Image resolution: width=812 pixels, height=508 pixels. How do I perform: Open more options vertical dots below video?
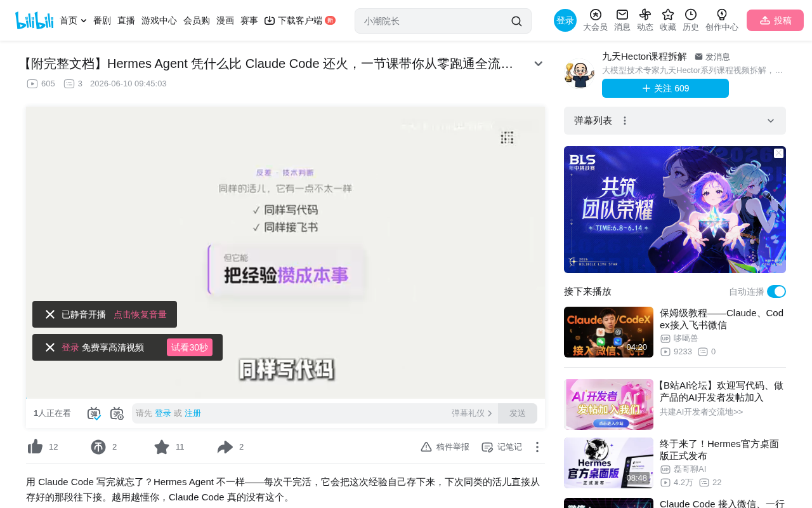[x=537, y=447]
